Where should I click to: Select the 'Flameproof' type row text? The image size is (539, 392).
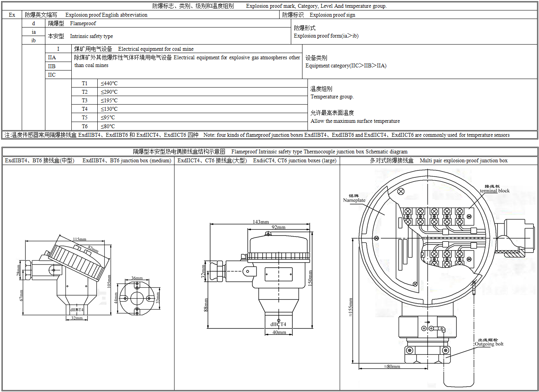pos(83,23)
